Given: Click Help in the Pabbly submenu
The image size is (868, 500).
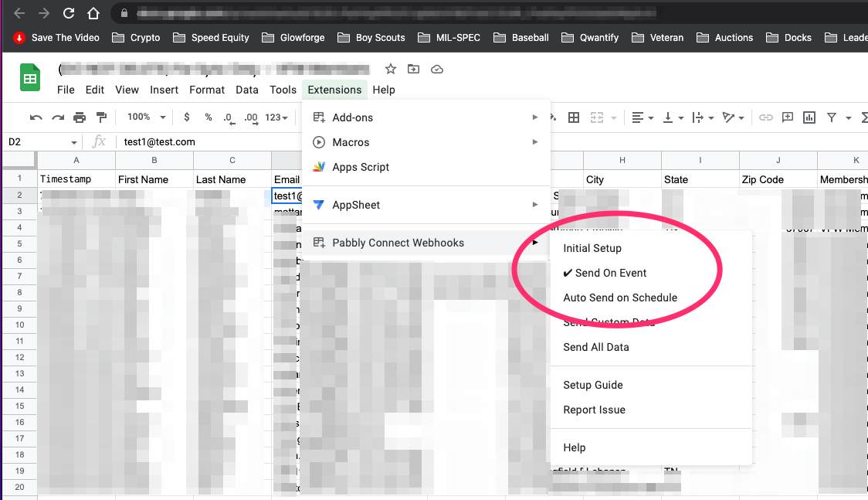Looking at the screenshot, I should (x=651, y=447).
